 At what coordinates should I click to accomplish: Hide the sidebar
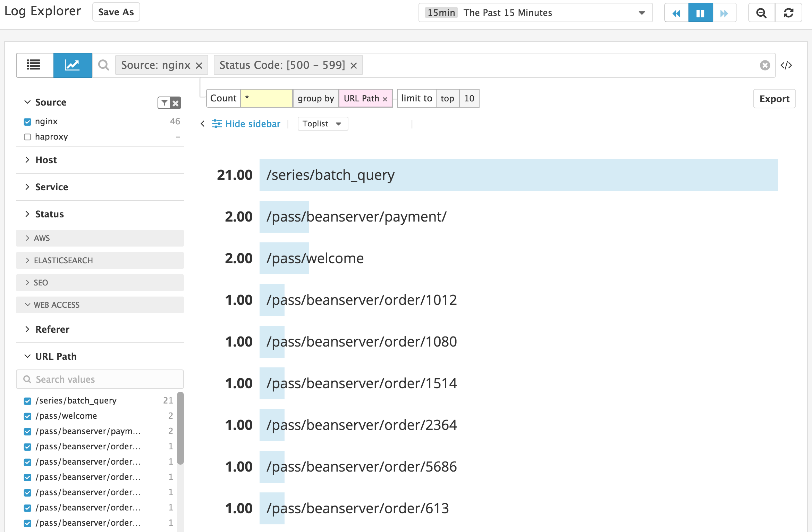click(253, 124)
